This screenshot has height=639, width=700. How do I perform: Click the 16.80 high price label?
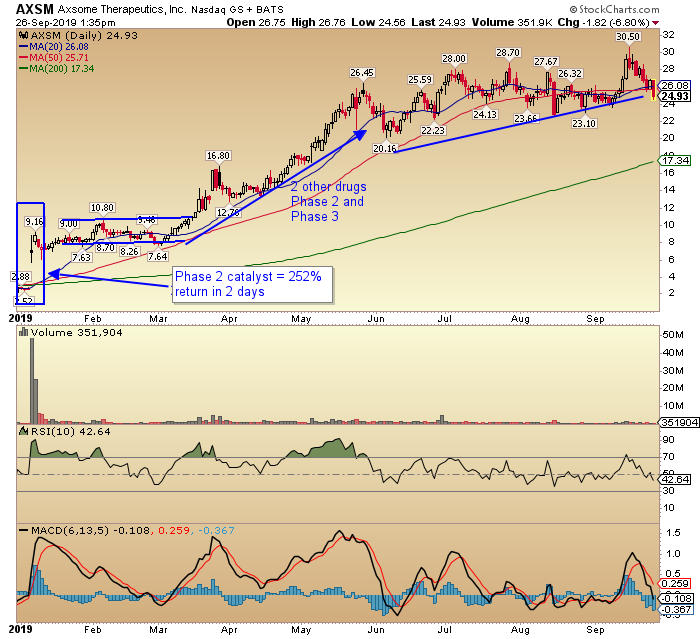click(x=218, y=155)
